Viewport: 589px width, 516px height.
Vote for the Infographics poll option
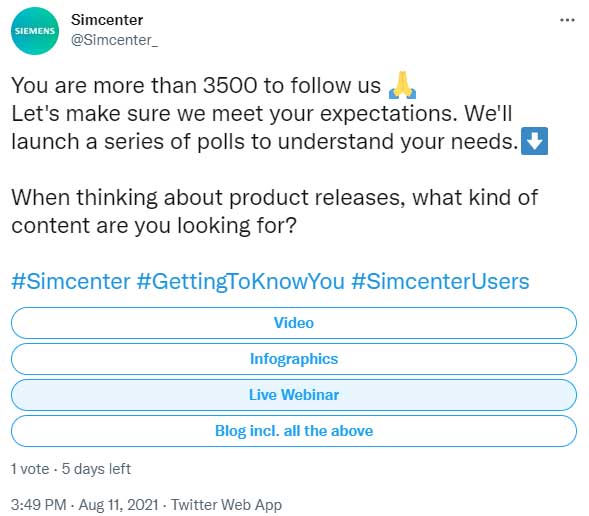coord(294,359)
